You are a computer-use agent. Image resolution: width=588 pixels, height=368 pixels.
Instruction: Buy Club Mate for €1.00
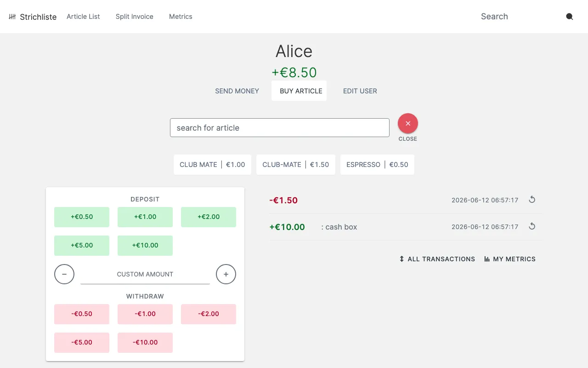coord(212,165)
